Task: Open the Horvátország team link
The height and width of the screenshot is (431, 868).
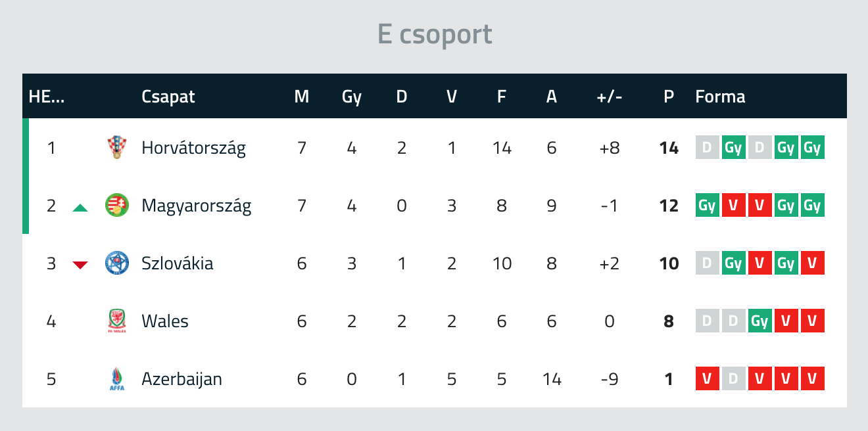Action: click(x=193, y=148)
